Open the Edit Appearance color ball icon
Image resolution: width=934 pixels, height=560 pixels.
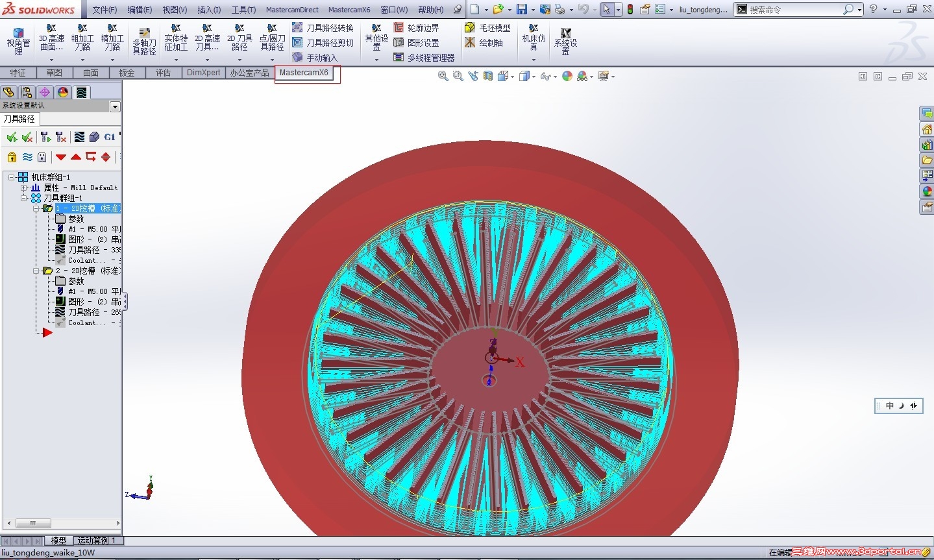(567, 76)
